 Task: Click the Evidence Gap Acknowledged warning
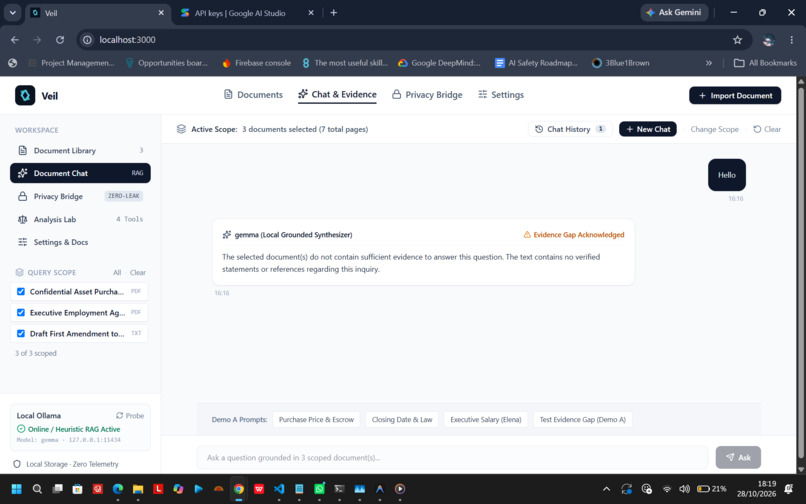pos(574,235)
